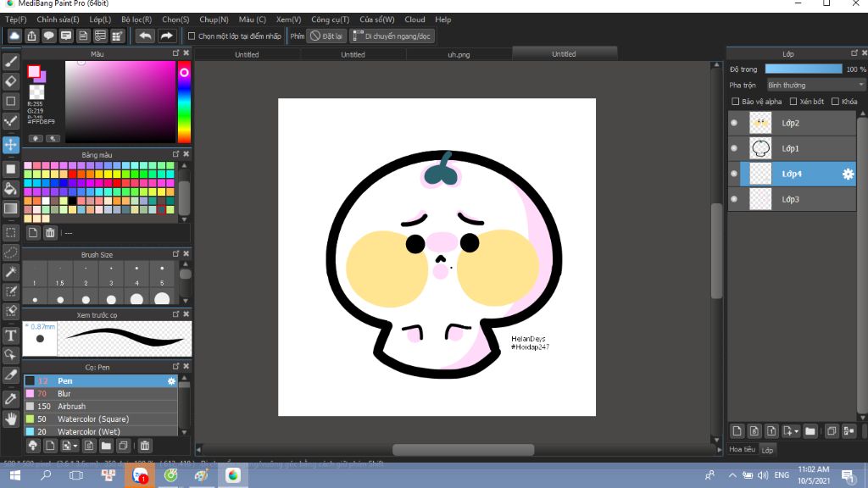Pick the Eyedropper tool
Screen dimensions: 868x488
point(10,399)
